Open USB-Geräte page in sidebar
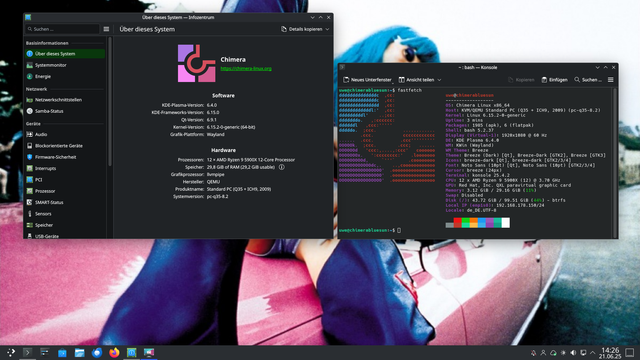This screenshot has width=640, height=360. (65, 236)
